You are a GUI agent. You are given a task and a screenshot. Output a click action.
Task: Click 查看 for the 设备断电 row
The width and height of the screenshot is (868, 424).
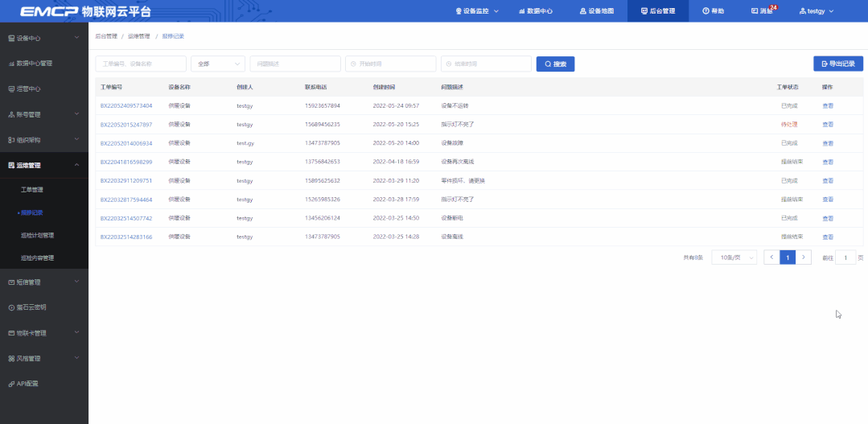click(828, 218)
